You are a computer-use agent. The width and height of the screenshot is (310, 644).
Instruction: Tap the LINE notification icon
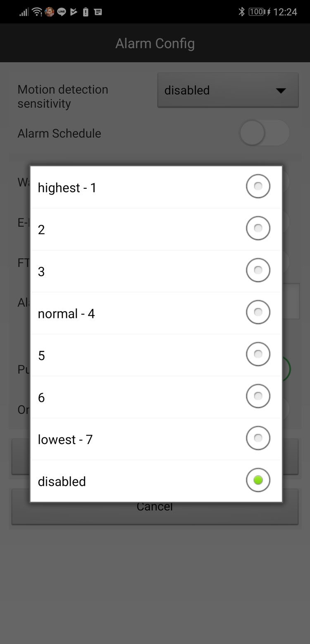[62, 12]
